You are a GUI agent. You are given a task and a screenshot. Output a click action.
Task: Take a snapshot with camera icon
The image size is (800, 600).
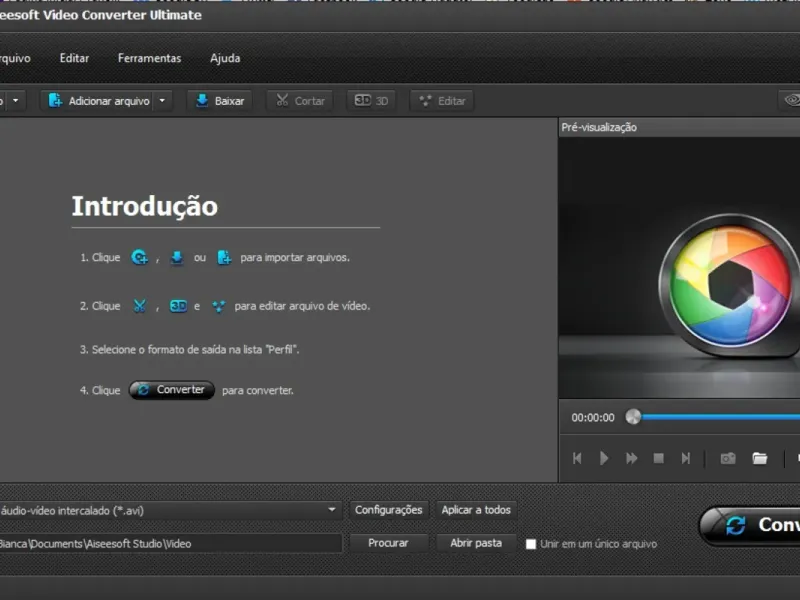(x=728, y=458)
